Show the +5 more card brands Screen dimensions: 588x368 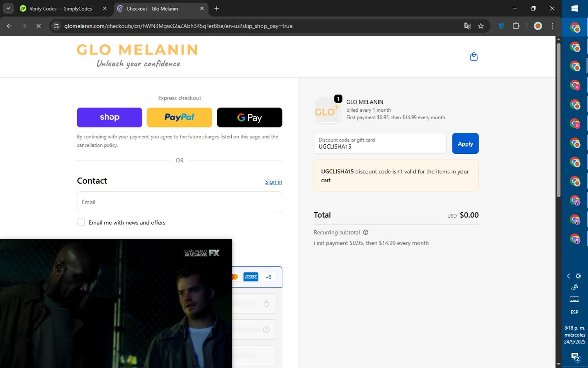269,277
